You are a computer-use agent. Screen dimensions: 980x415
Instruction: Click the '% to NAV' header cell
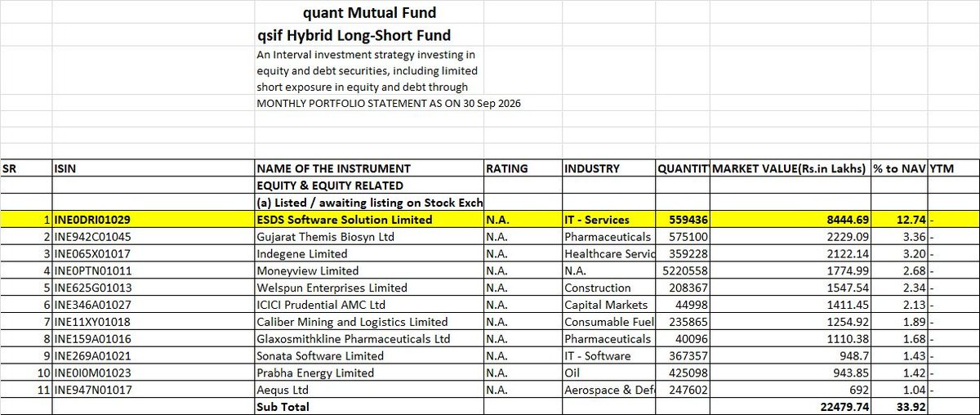[899, 168]
